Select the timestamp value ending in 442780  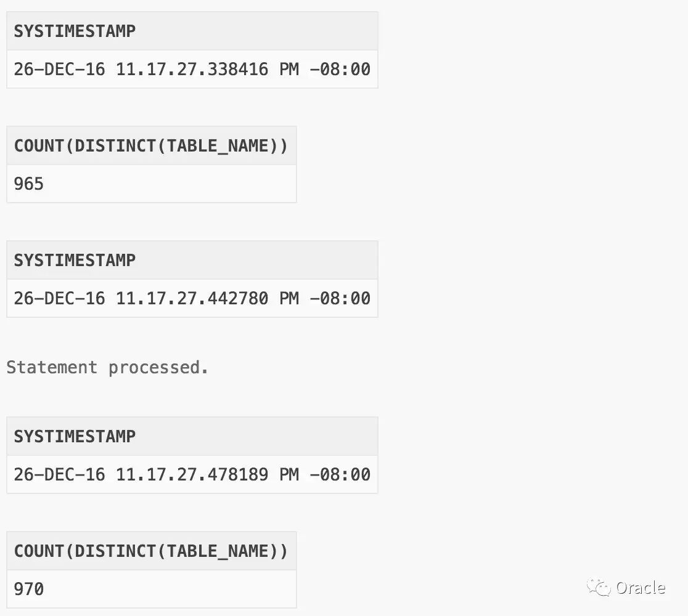pos(192,299)
